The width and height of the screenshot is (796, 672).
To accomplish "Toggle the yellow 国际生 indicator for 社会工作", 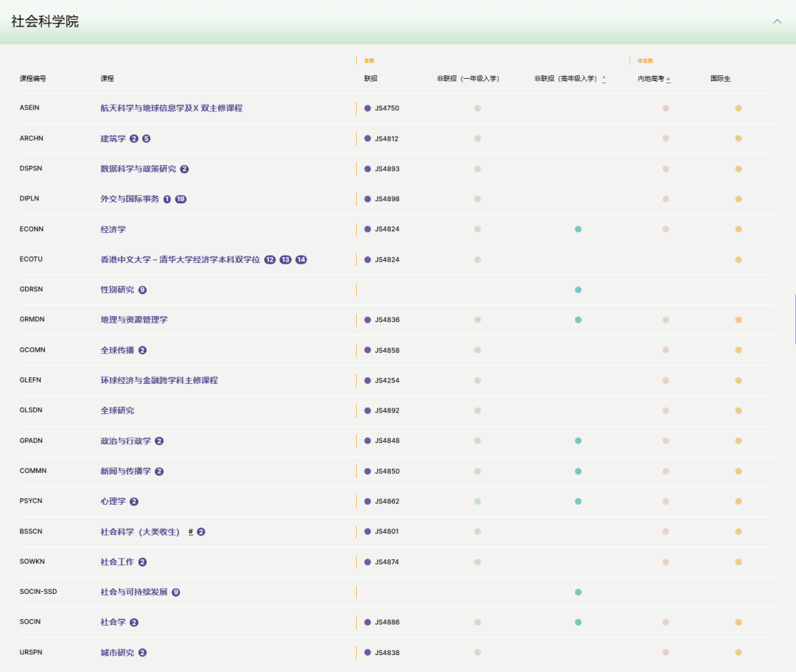I will (x=738, y=561).
